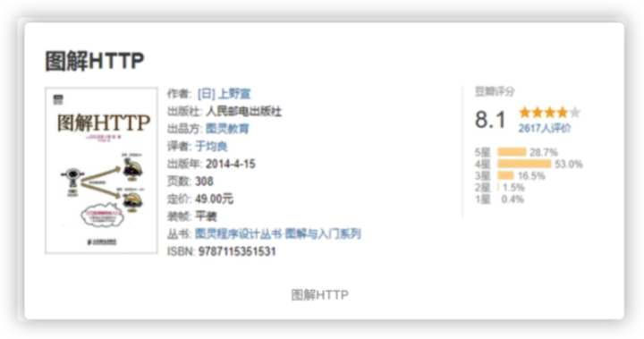
Task: Click the 4星 53.0% rating bar
Action: [524, 164]
